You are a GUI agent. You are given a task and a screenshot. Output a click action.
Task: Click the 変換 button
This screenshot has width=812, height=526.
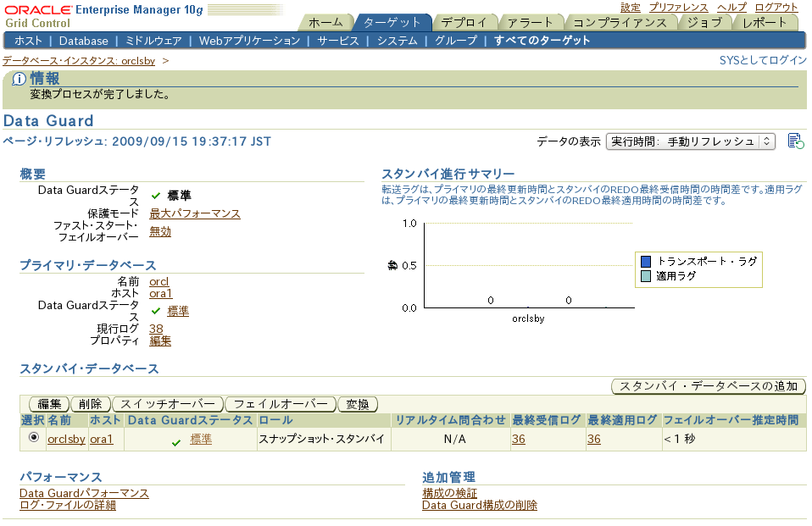(x=358, y=404)
